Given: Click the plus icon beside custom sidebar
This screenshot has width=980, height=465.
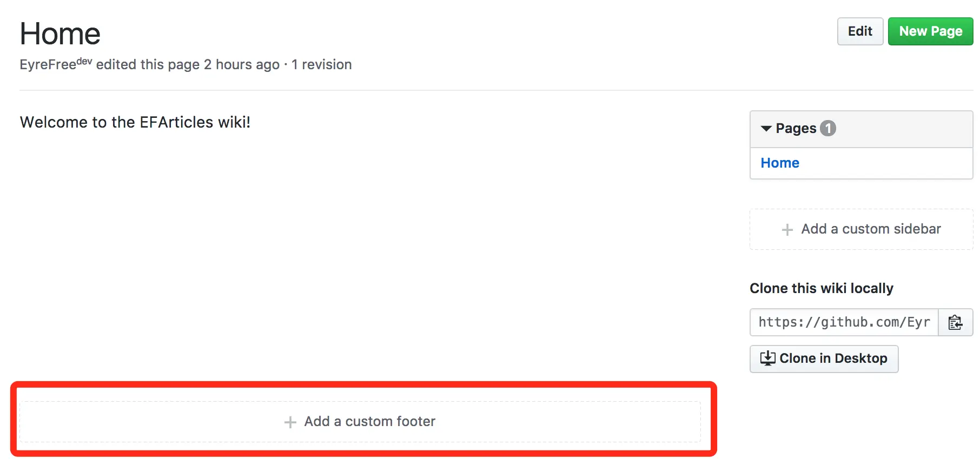Looking at the screenshot, I should (787, 230).
